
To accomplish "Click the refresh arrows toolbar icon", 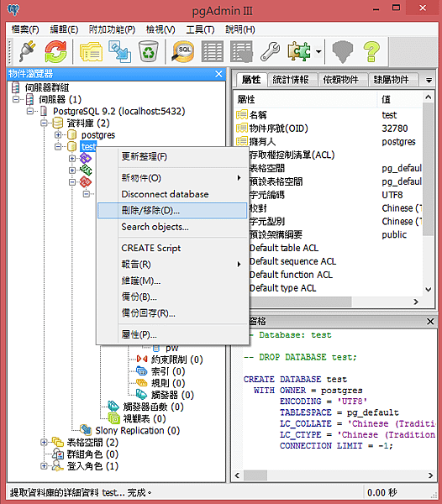I will [56, 51].
